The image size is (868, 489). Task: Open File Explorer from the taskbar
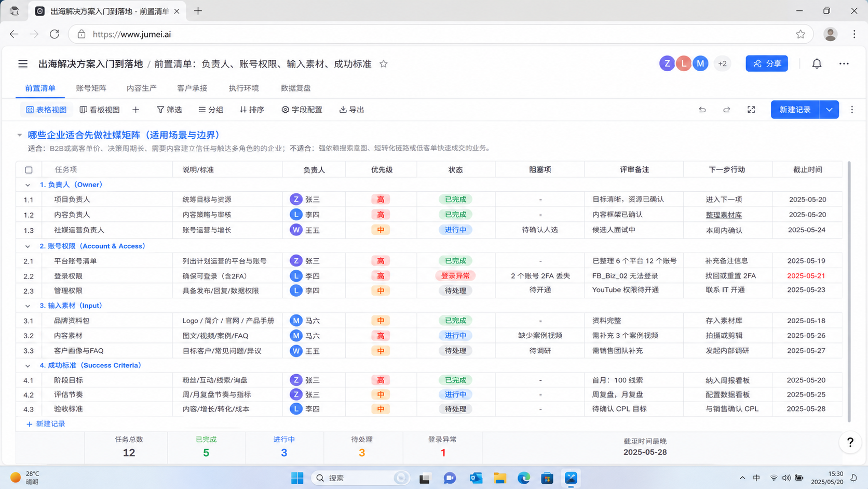click(500, 478)
